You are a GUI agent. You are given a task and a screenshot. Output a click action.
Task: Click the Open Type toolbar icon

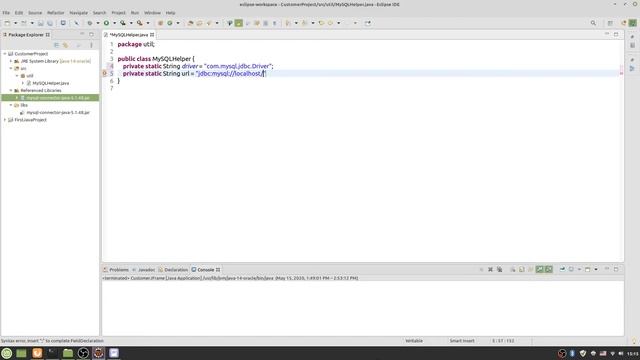[190, 23]
